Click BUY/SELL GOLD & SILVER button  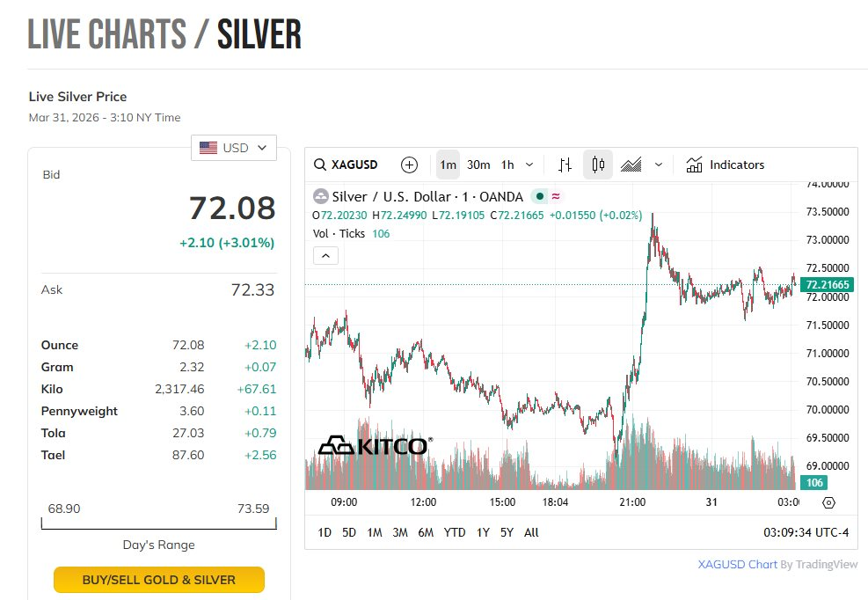159,580
